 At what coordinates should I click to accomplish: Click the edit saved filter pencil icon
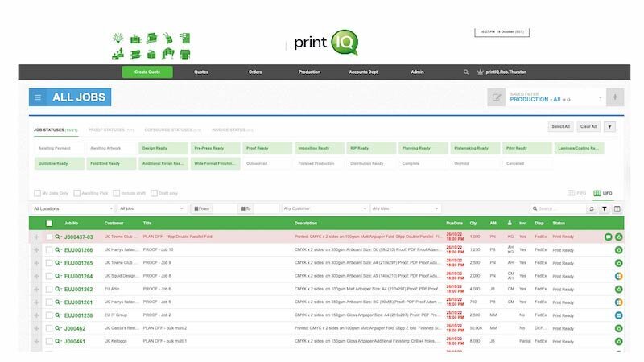click(497, 97)
